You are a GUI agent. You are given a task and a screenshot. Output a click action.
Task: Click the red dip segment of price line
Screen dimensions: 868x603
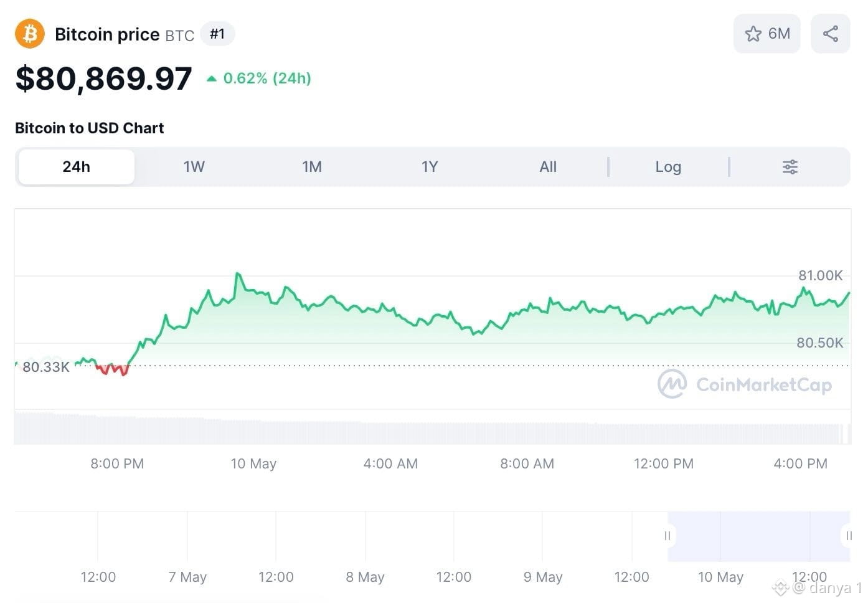point(112,369)
